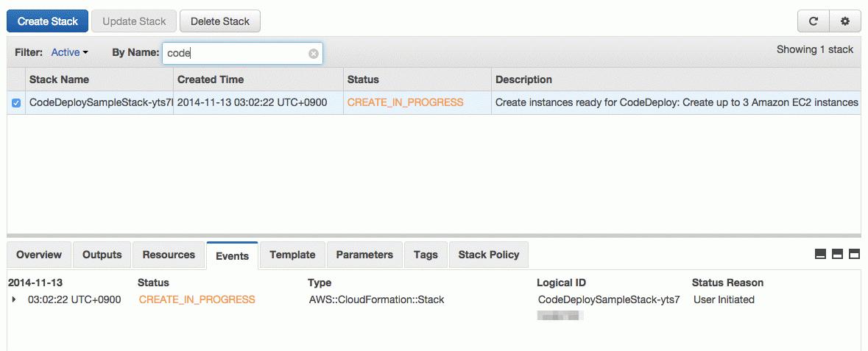Sort by Created Time column header
The width and height of the screenshot is (868, 351).
point(211,79)
